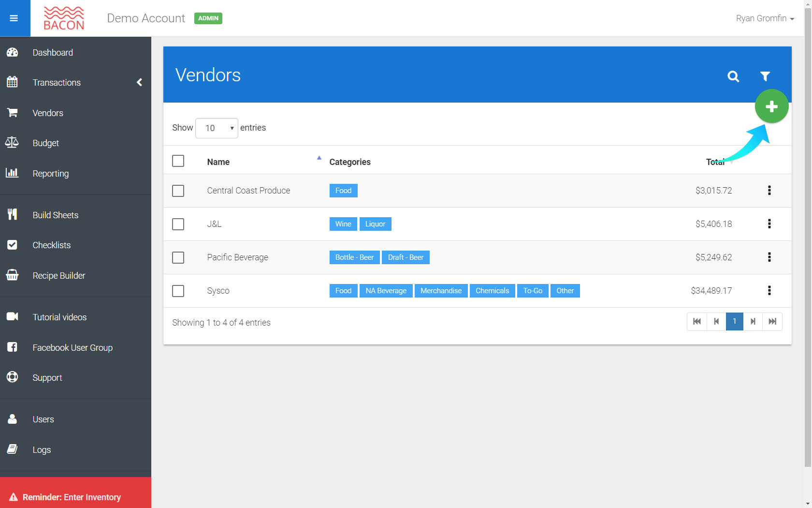Image resolution: width=812 pixels, height=508 pixels.
Task: Add a new vendor with green plus
Action: click(x=771, y=106)
